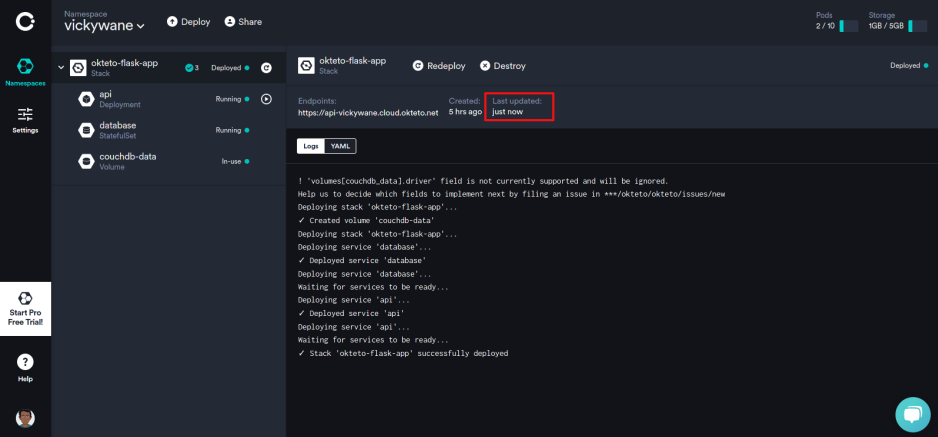Screen dimensions: 938x437
Task: Click the 'In-use' status of couchdb-data
Action: pos(235,161)
